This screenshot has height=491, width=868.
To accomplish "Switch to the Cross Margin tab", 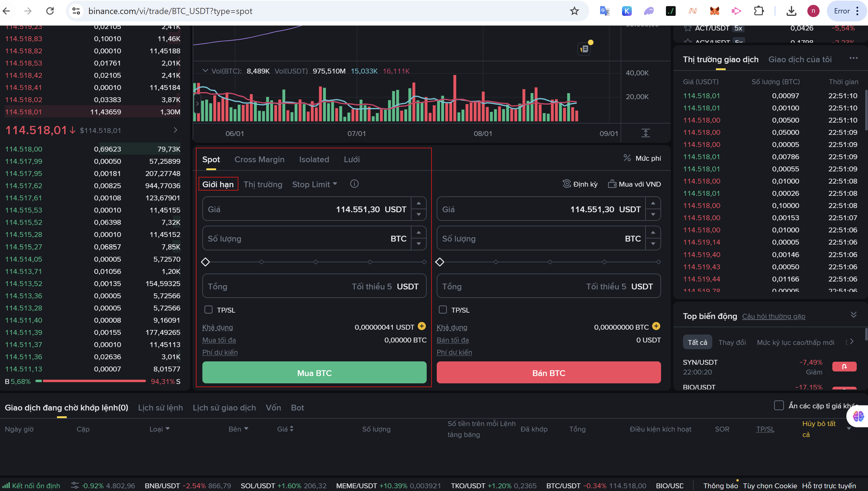I will [259, 159].
